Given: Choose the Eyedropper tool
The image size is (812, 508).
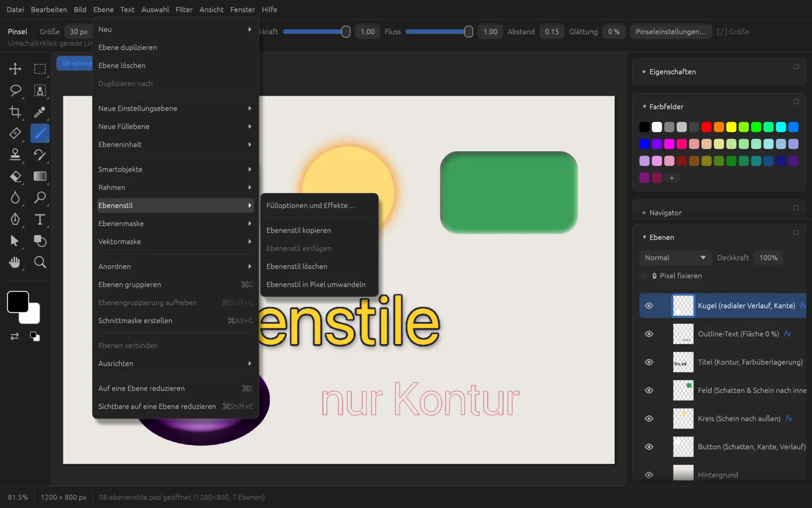Looking at the screenshot, I should (40, 112).
